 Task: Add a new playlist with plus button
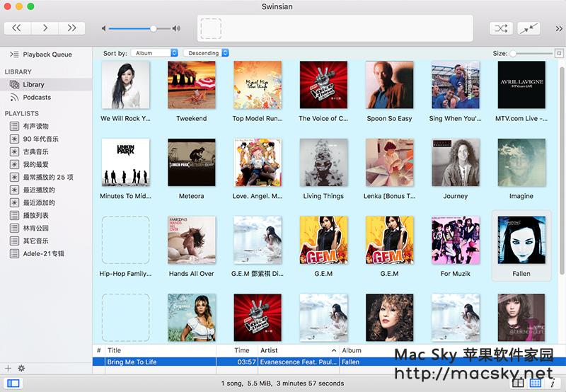[8, 368]
